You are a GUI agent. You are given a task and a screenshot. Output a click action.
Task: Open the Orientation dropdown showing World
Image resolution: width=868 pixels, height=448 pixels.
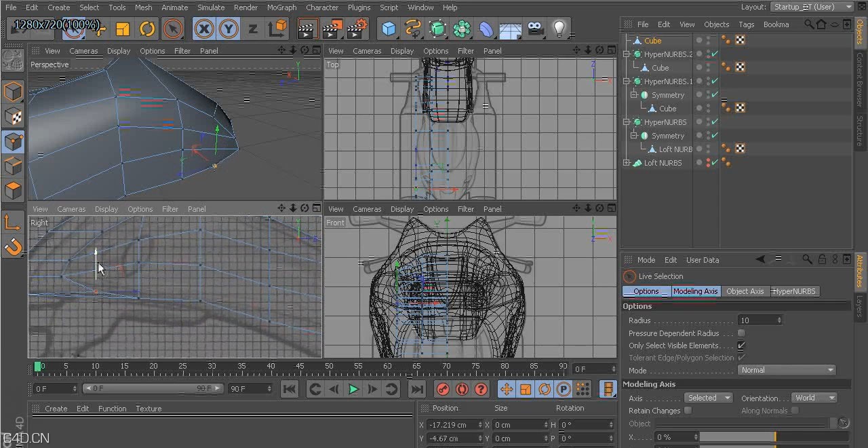[814, 398]
